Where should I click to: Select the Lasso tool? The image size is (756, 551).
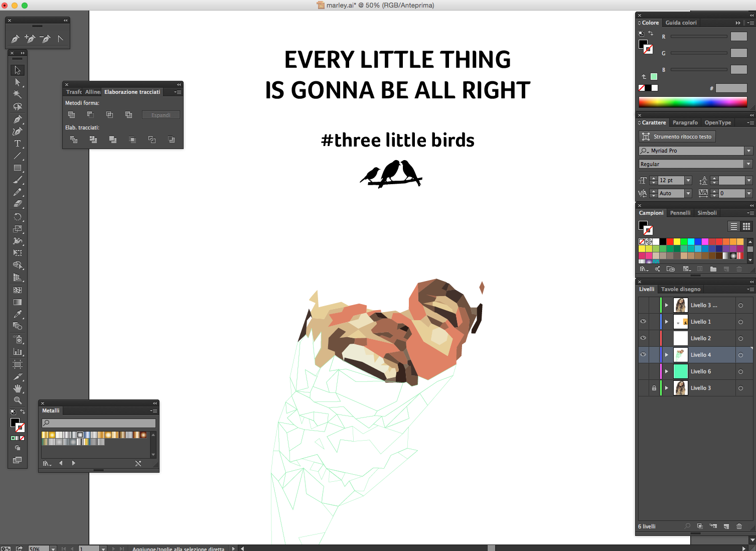18,106
